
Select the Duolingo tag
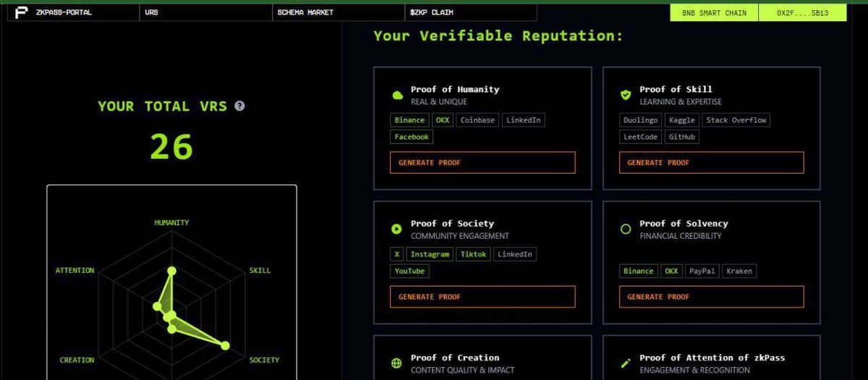coord(640,120)
